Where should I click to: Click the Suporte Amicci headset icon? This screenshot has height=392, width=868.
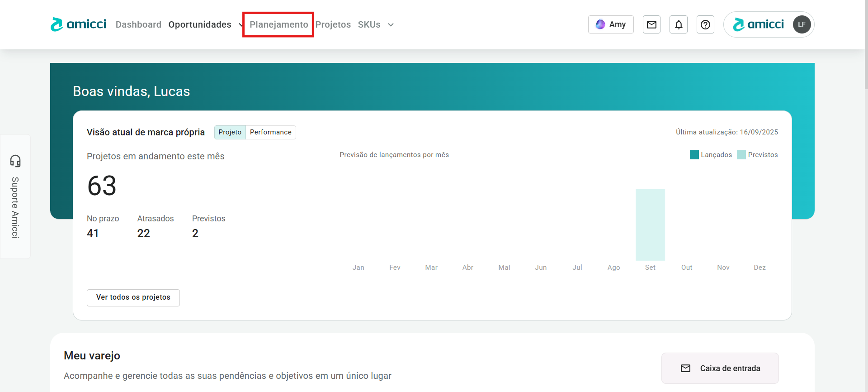click(x=15, y=161)
